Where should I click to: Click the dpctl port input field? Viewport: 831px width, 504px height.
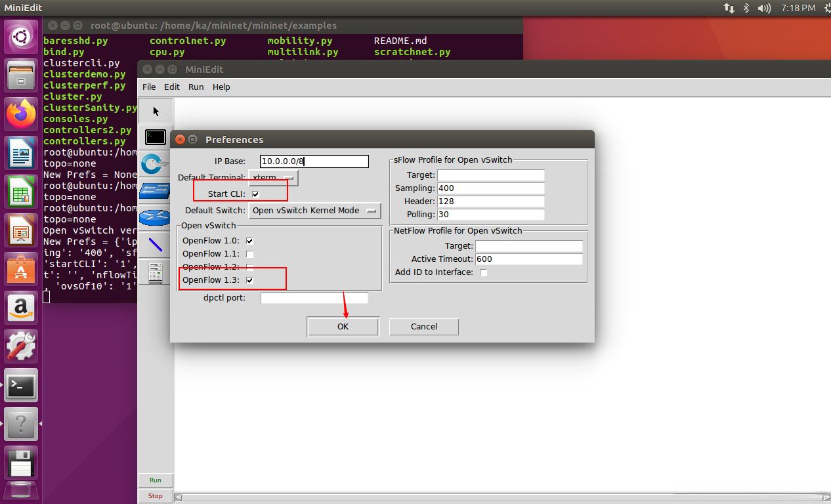click(314, 298)
